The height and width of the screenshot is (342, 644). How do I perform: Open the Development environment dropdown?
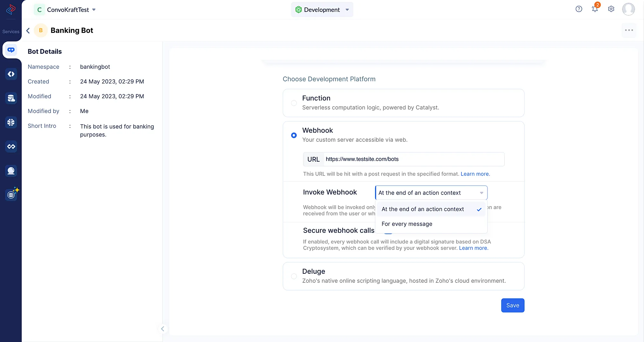click(322, 10)
